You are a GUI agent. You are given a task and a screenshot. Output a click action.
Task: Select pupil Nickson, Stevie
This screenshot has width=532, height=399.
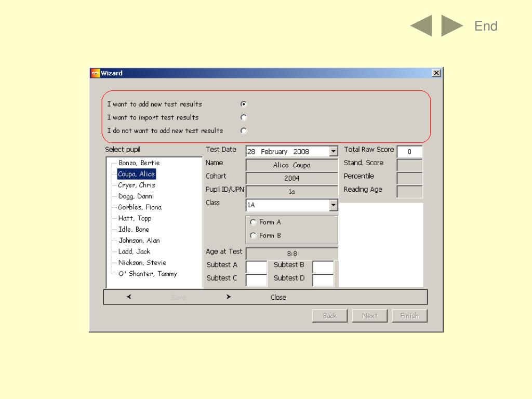click(142, 262)
